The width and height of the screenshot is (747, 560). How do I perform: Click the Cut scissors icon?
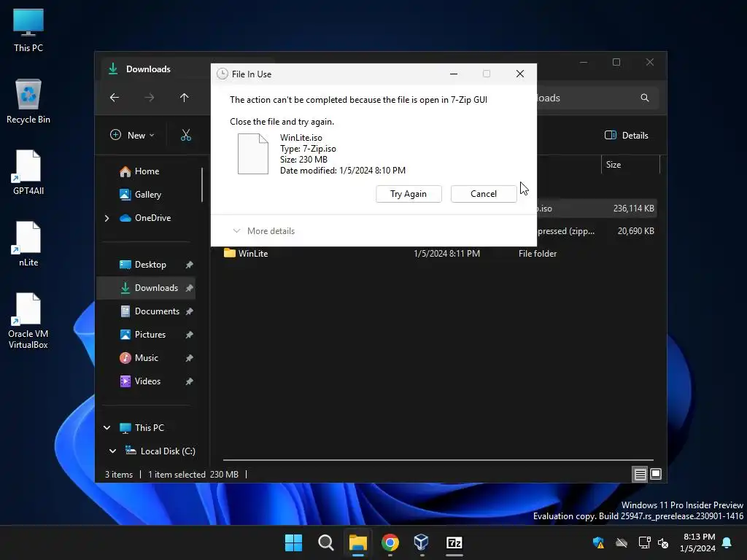pos(186,135)
